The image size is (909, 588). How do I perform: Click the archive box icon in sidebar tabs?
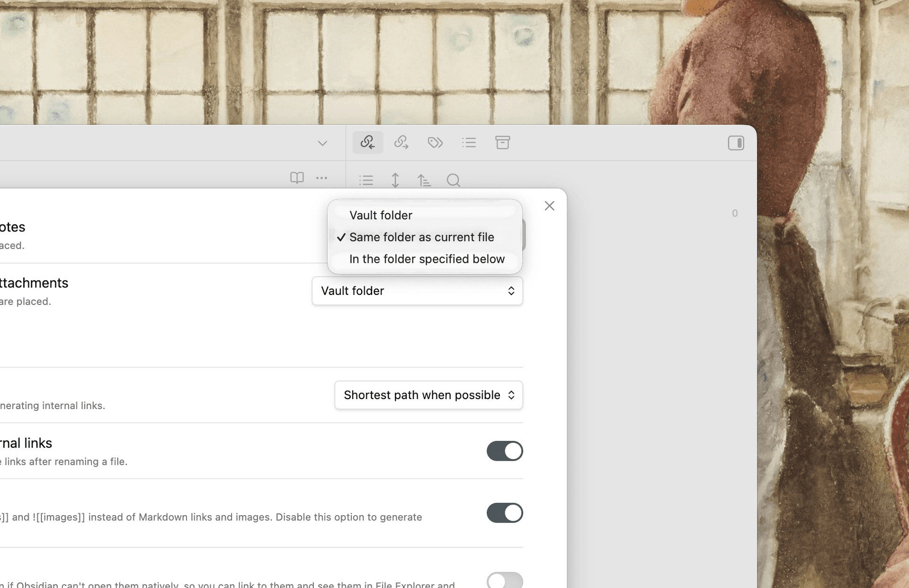[502, 143]
